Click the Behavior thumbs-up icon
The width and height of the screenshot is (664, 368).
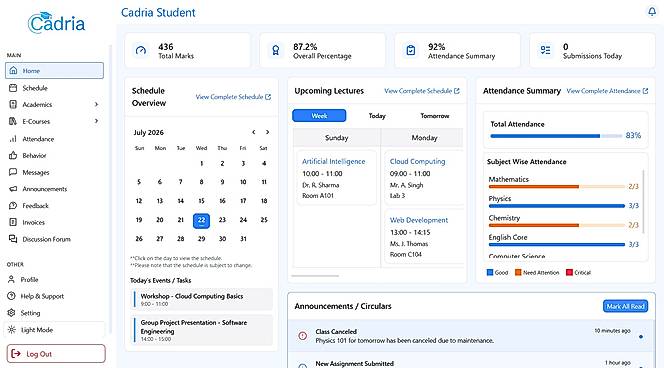13,155
